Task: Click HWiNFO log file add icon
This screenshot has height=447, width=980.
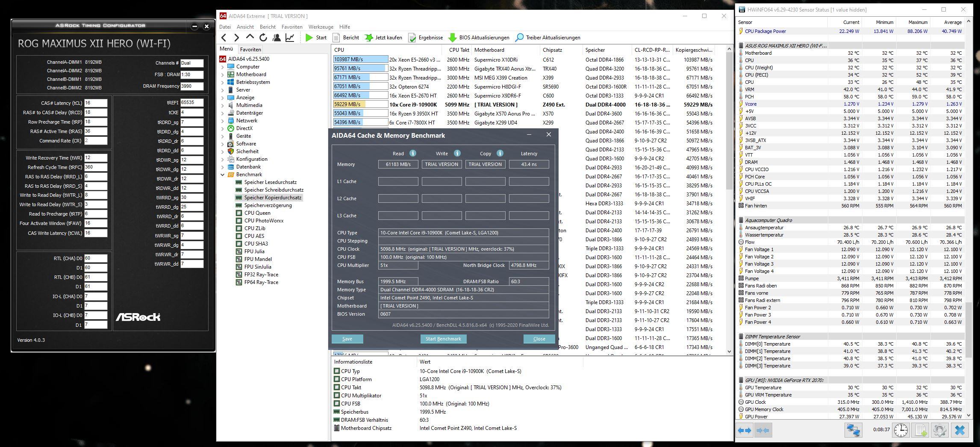Action: click(920, 430)
